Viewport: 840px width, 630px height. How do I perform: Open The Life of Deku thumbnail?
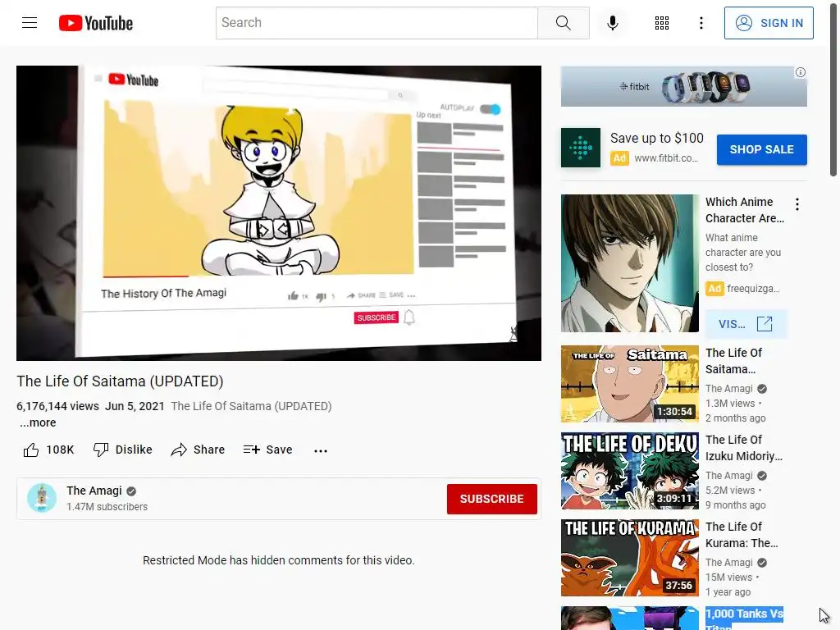629,471
